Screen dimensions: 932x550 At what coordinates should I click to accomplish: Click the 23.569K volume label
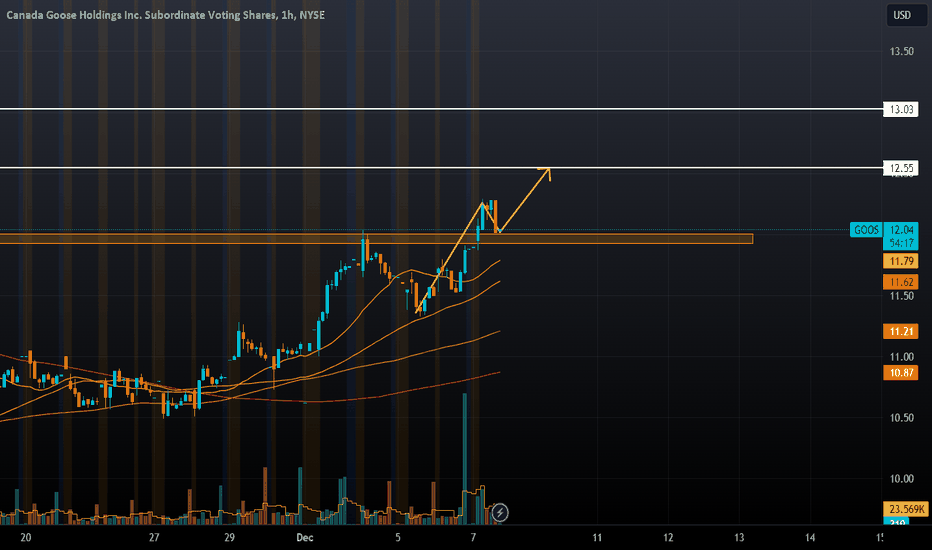coord(906,509)
